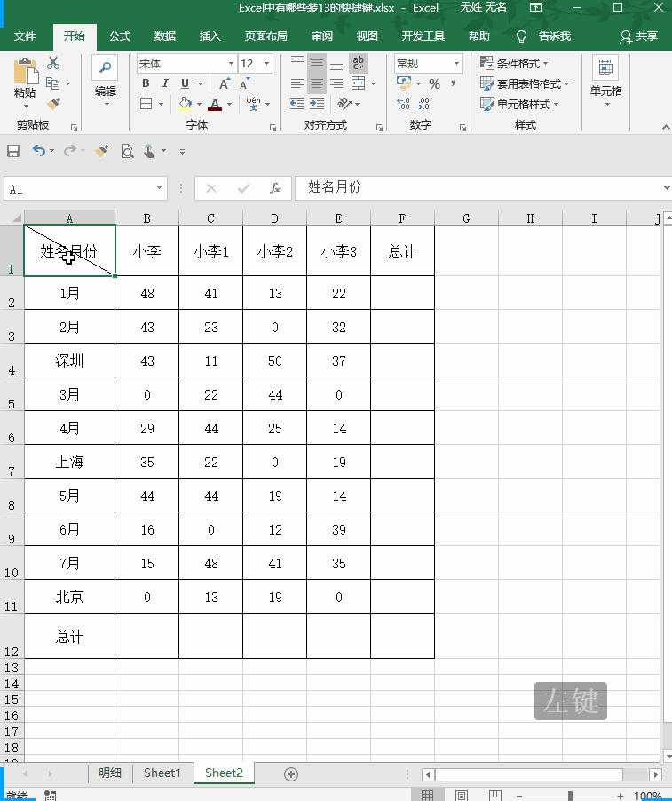
Task: Toggle Wrap Text button
Action: tap(358, 63)
